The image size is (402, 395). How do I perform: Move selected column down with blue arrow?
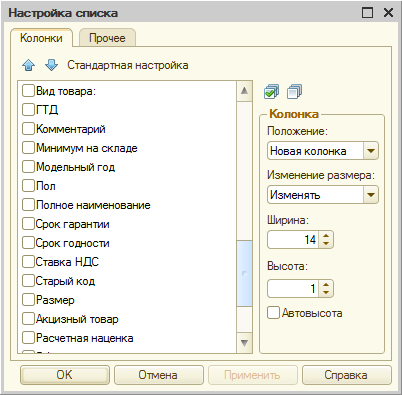(x=51, y=65)
